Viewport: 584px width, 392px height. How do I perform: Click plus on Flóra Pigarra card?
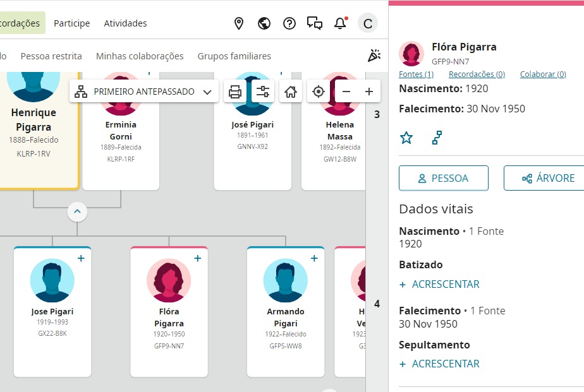click(x=197, y=258)
